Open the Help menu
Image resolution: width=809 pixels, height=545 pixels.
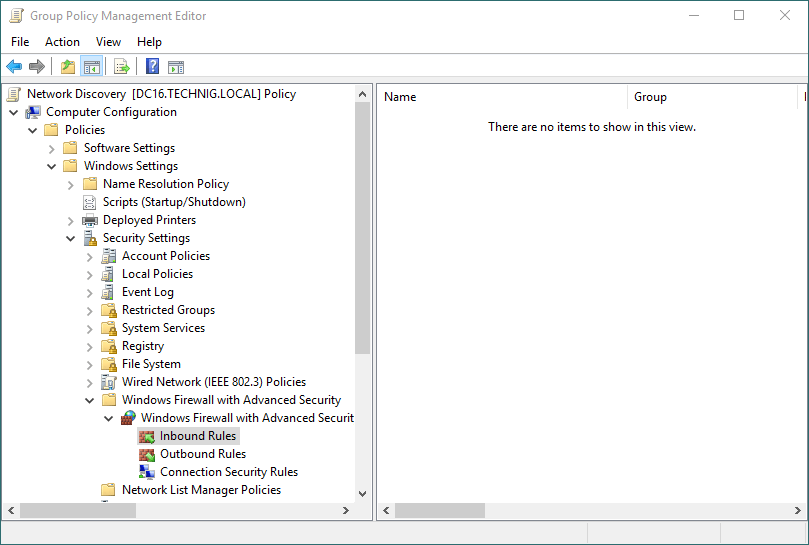click(x=149, y=42)
